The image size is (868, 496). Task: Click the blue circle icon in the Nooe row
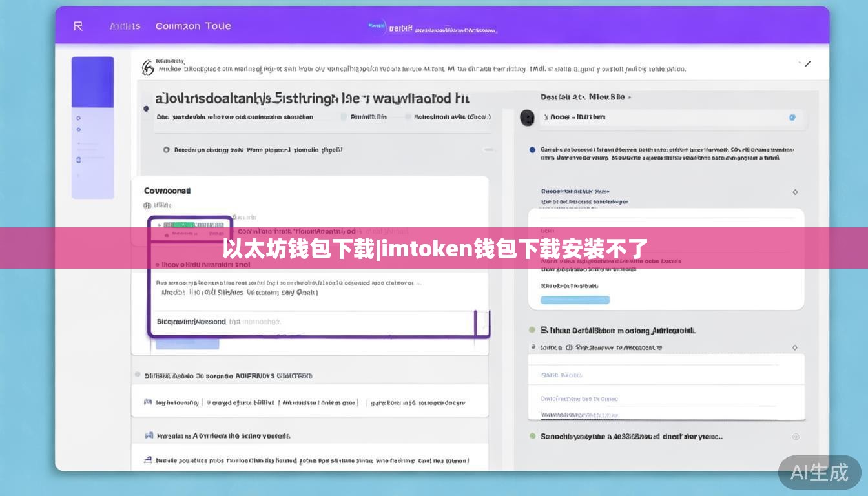792,118
